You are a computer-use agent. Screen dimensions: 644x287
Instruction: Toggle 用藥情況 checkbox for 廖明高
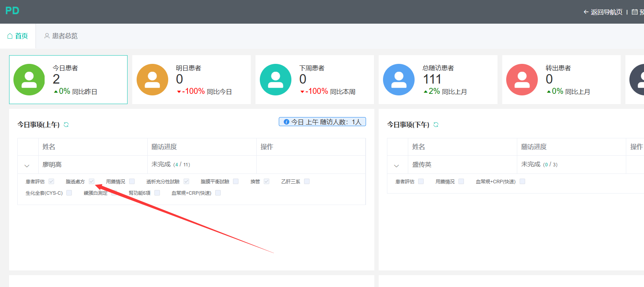tap(132, 181)
